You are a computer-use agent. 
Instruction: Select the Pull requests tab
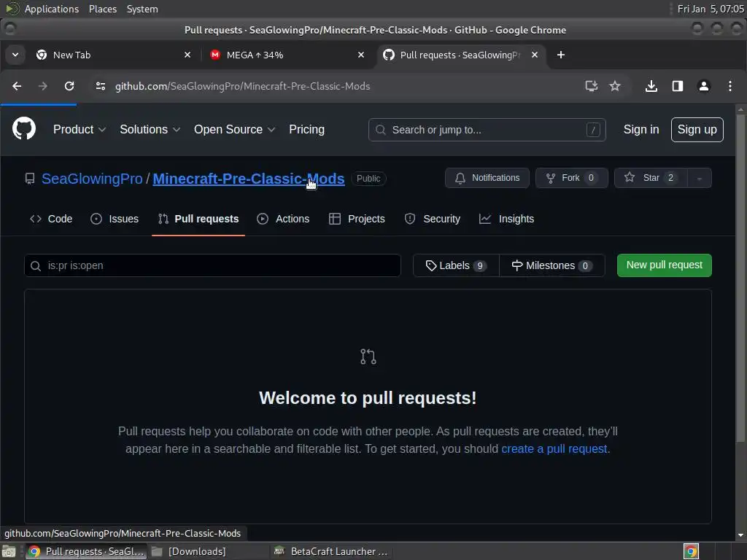pyautogui.click(x=198, y=219)
